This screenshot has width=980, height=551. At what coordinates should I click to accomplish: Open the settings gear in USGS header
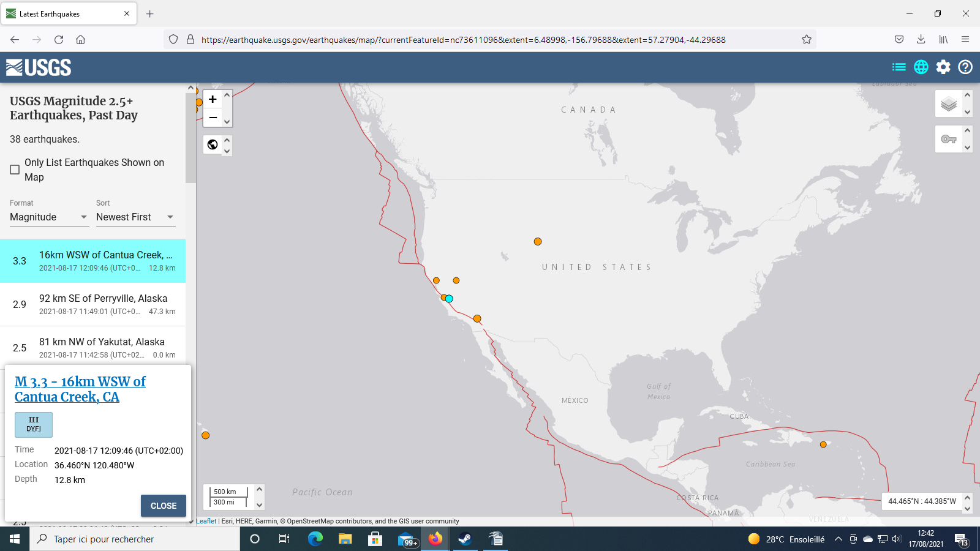(943, 67)
